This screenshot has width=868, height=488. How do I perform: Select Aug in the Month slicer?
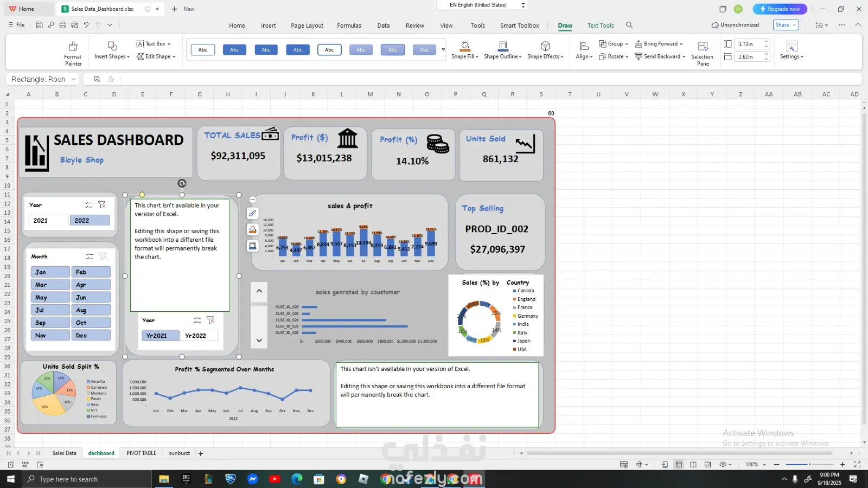[91, 310]
